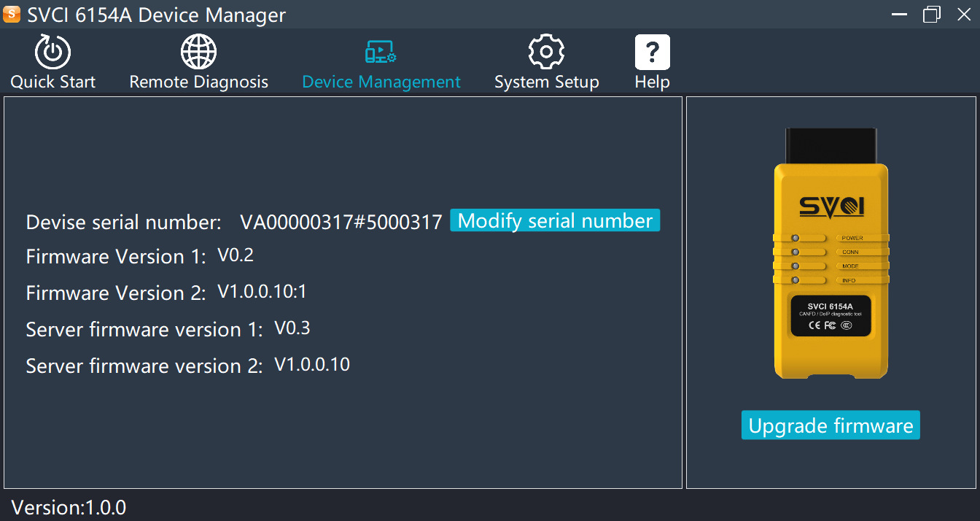This screenshot has width=980, height=521.
Task: Click the Firmware Version 1 value V0.2
Action: tap(236, 255)
